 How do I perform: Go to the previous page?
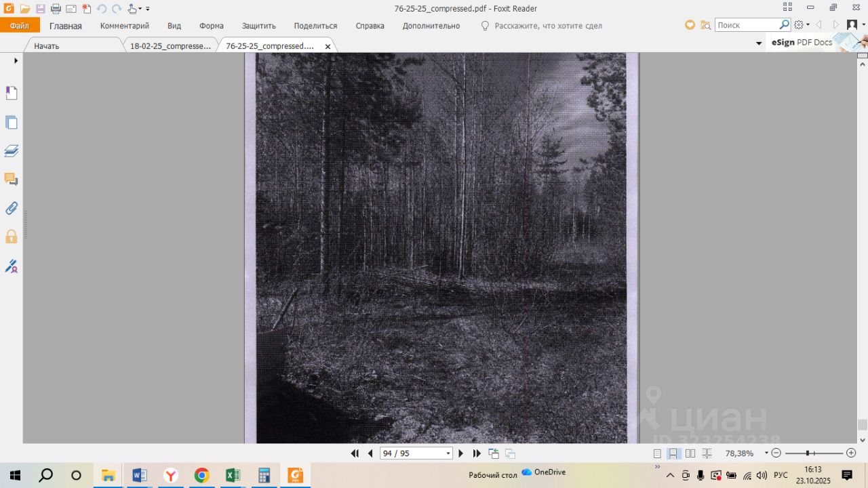[370, 453]
